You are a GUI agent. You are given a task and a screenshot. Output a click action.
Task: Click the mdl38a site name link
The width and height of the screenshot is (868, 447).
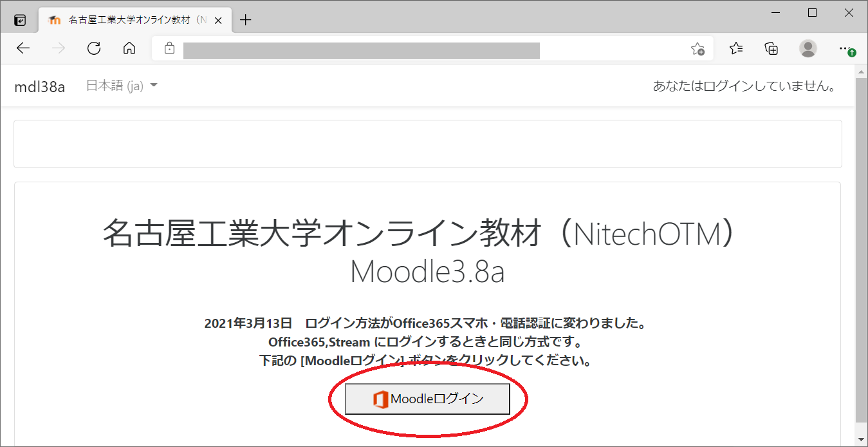pos(40,86)
